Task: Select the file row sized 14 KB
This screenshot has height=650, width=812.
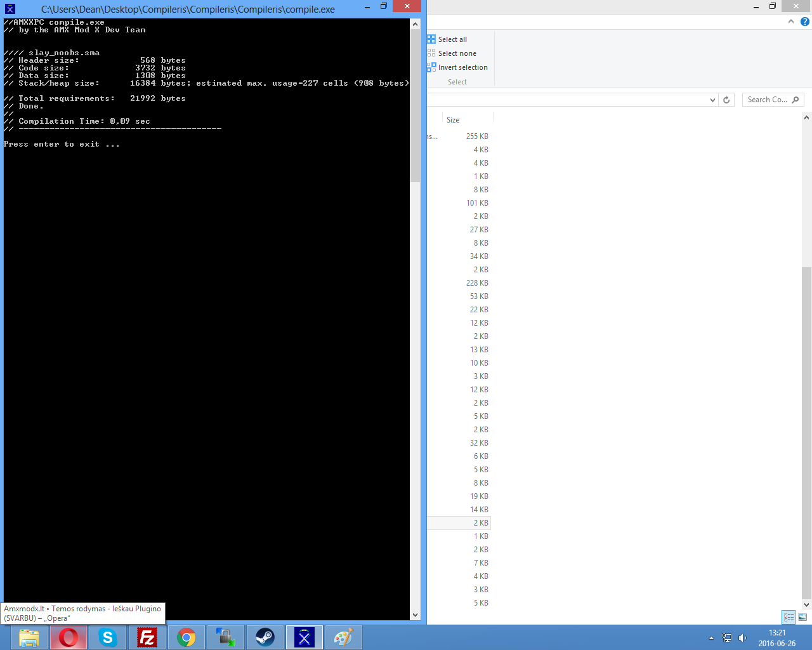Action: tap(459, 510)
